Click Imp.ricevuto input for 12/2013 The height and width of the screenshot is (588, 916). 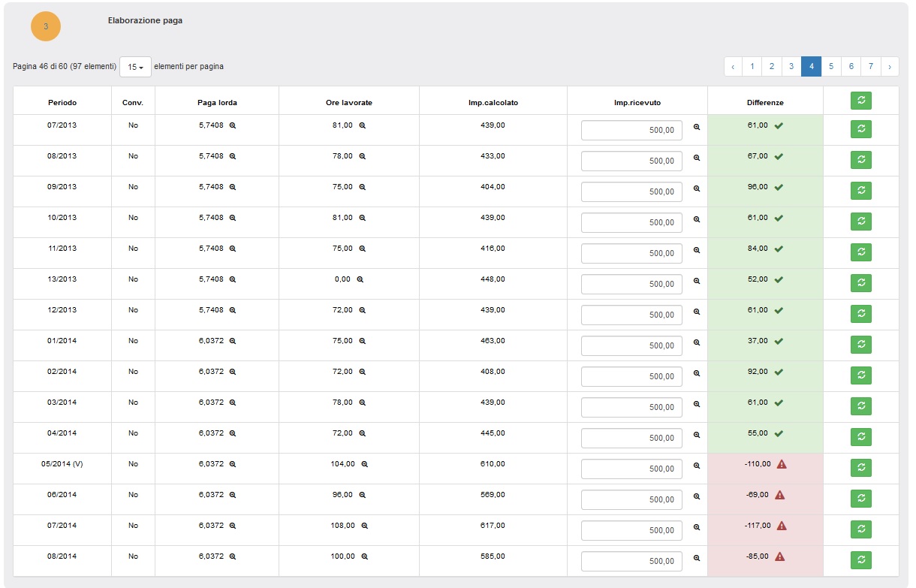click(631, 315)
